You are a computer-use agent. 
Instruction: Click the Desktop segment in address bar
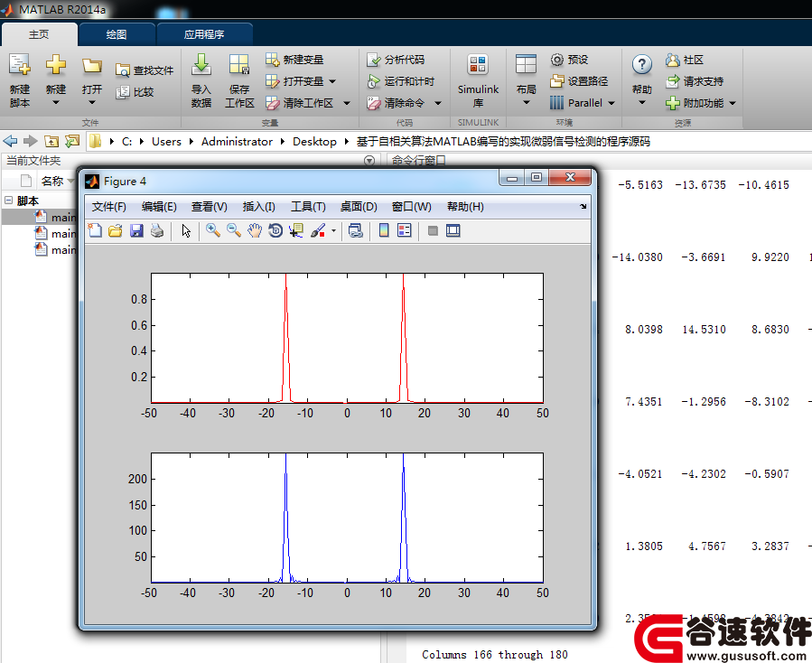[x=314, y=142]
